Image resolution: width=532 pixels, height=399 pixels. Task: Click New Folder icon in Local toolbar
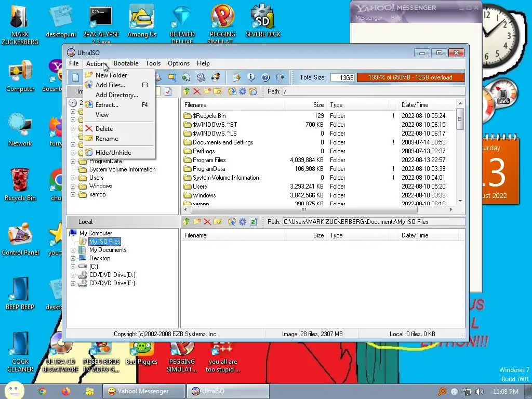point(197,222)
